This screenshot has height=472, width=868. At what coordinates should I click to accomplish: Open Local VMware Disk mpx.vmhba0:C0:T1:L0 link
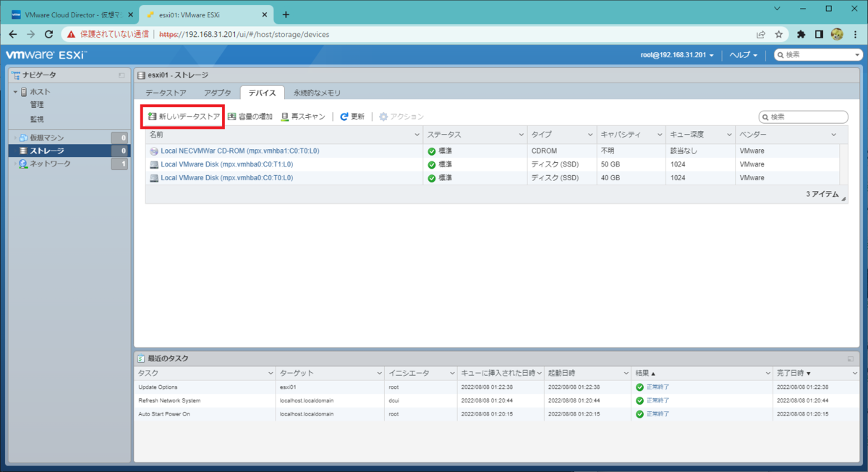[x=227, y=164]
